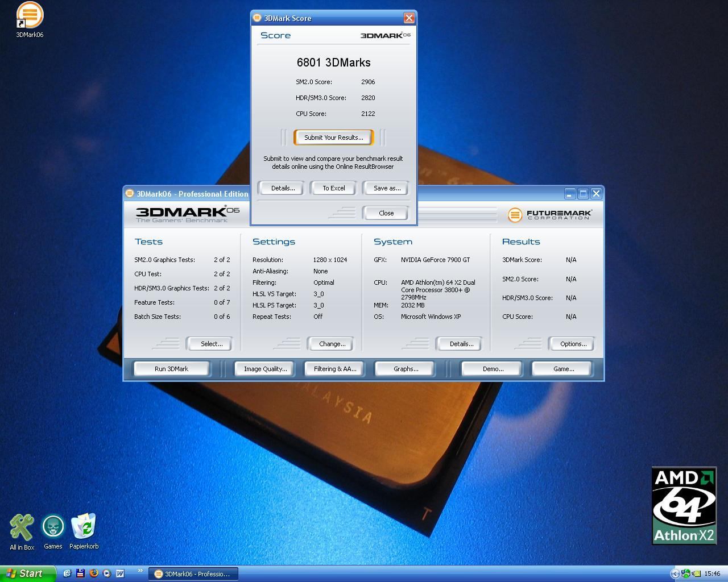Click Run 3DMark button

[x=171, y=369]
